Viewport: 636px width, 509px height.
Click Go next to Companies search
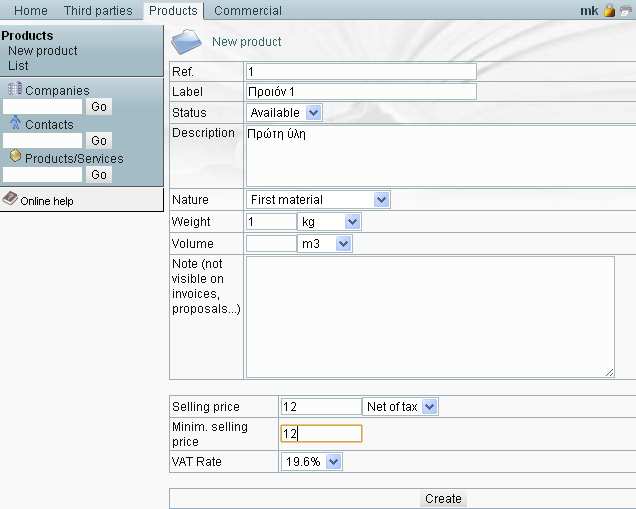coord(99,107)
